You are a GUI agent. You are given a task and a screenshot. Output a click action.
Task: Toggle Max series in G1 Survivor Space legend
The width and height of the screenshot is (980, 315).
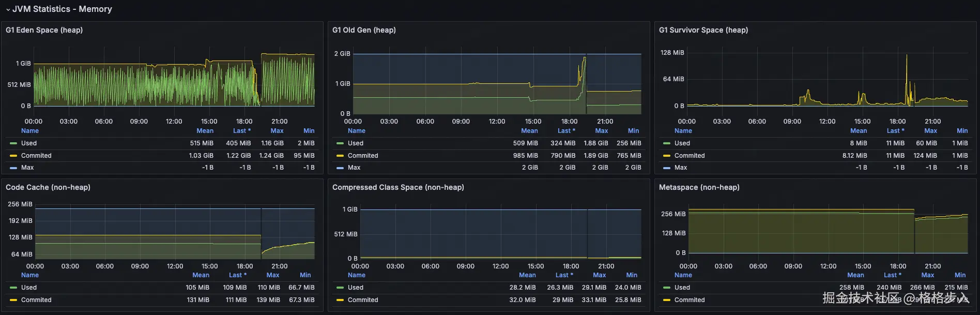pyautogui.click(x=681, y=168)
